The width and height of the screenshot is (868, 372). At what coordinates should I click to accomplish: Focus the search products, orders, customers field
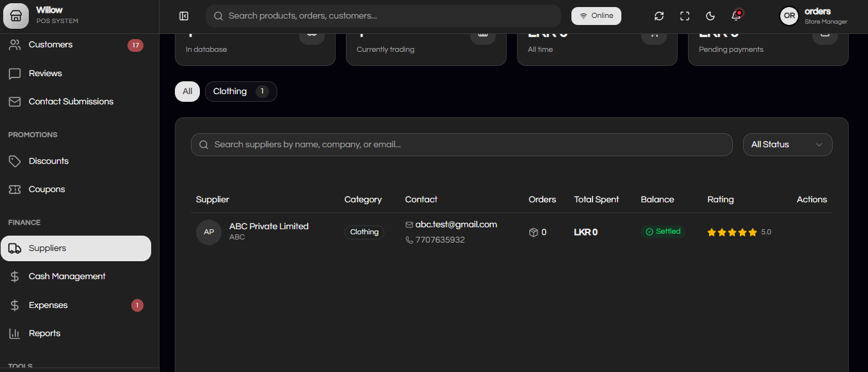(x=383, y=16)
